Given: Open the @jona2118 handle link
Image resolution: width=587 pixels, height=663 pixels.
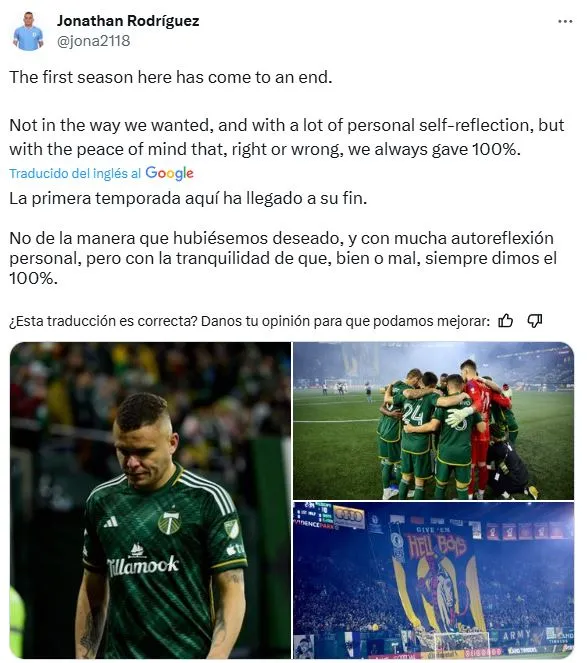Looking at the screenshot, I should (93, 41).
